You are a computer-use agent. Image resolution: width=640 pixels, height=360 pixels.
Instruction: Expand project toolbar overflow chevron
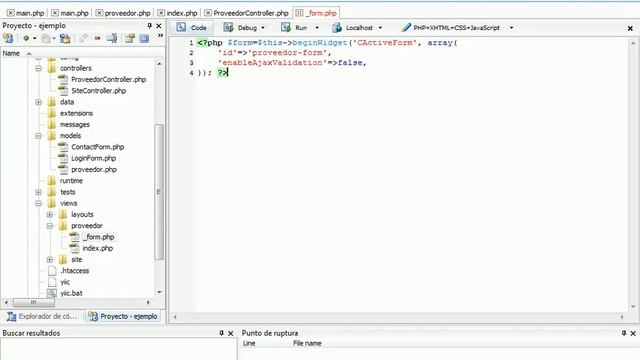click(160, 36)
